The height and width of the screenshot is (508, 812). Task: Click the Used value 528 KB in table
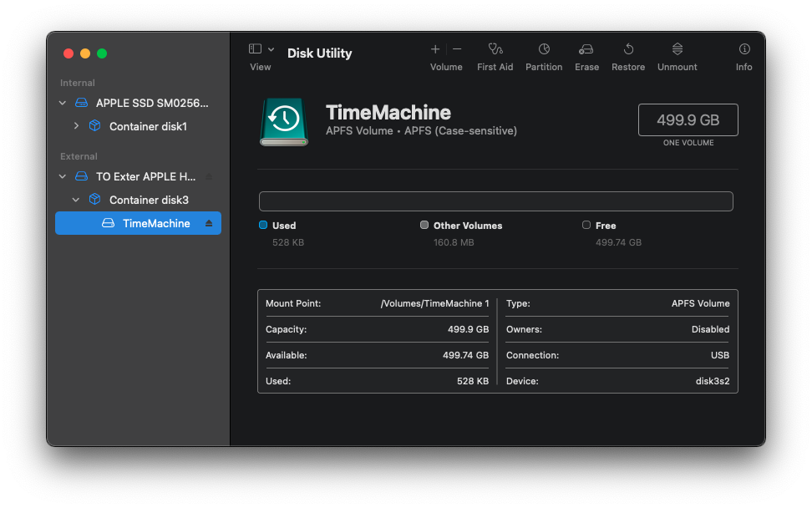coord(473,381)
